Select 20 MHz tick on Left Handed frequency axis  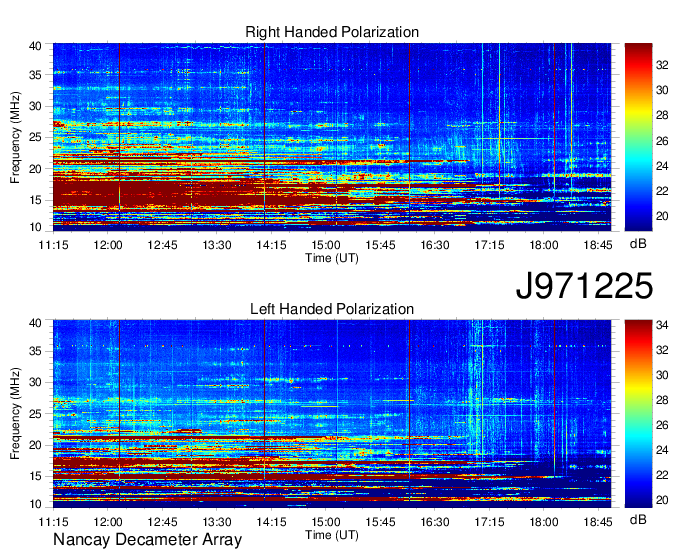pyautogui.click(x=35, y=445)
